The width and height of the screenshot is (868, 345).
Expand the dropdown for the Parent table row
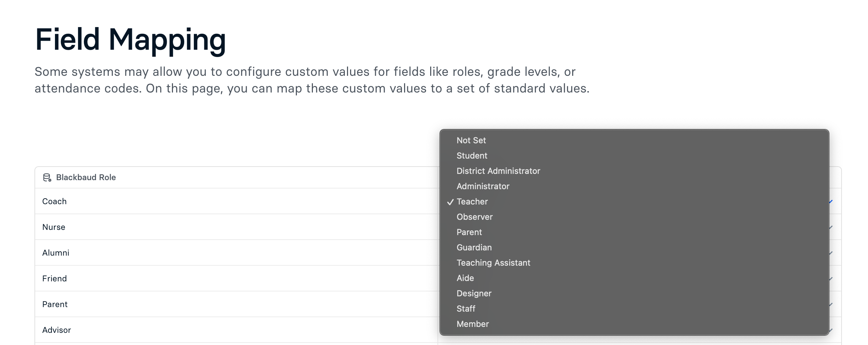pyautogui.click(x=831, y=304)
